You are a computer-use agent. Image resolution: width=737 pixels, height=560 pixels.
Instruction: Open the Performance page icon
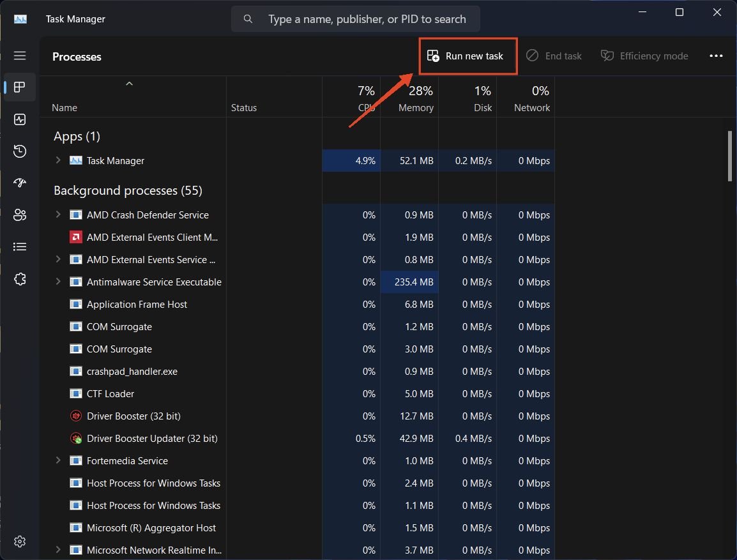(20, 119)
